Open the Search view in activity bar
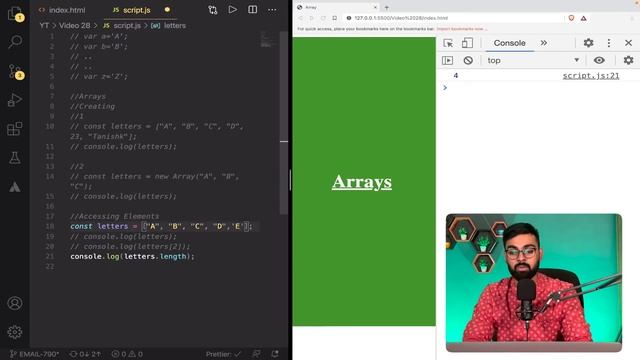 [15, 42]
